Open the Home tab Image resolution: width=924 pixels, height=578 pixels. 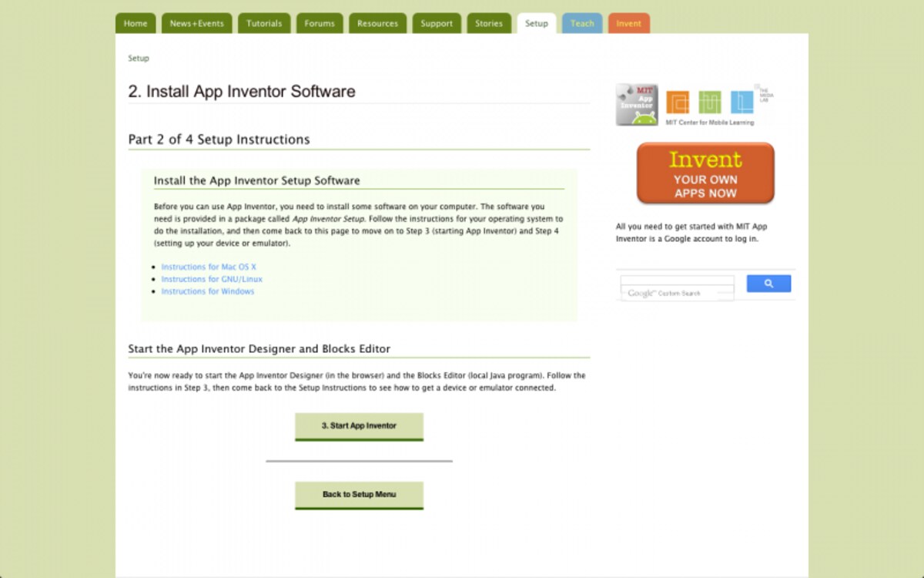[x=136, y=23]
